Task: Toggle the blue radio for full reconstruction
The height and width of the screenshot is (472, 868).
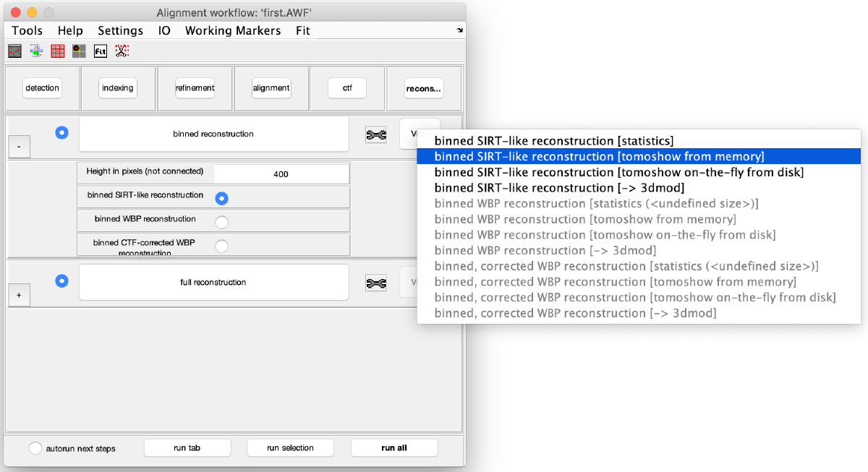Action: click(61, 281)
